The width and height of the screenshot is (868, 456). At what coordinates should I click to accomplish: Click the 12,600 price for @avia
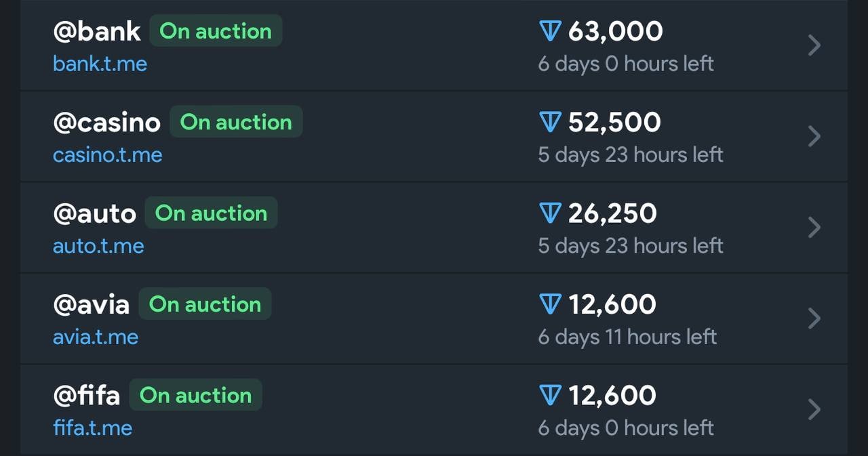point(612,305)
